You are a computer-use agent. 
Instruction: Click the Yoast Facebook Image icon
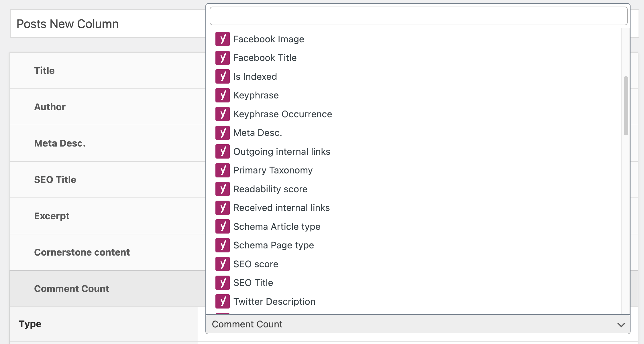point(223,39)
